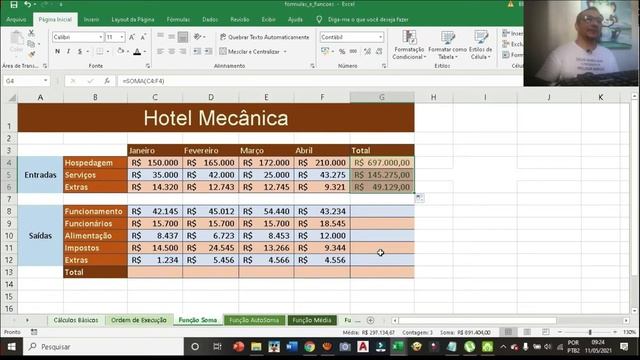Click the Copy icon in clipboard group
This screenshot has height=360, width=640.
31,44
